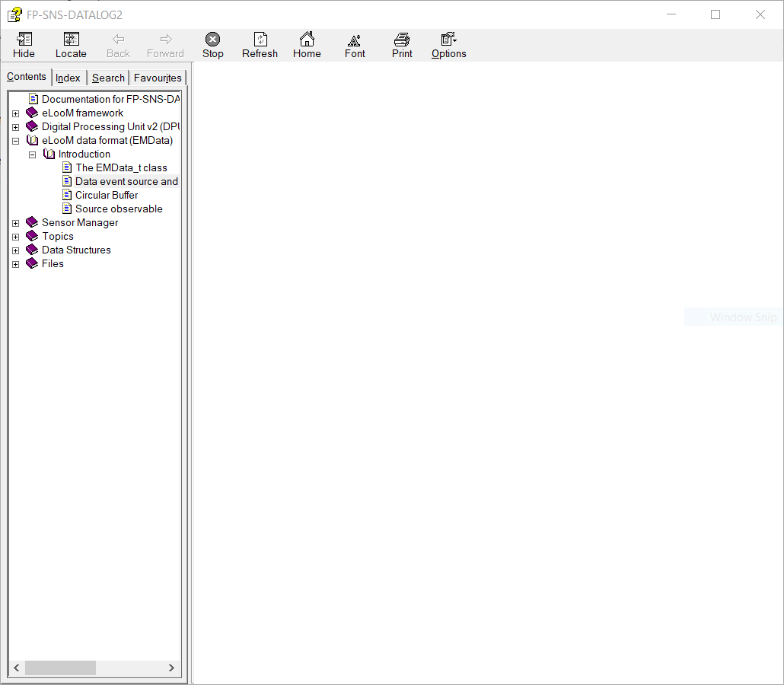
Task: Open the Font size icon
Action: point(354,44)
